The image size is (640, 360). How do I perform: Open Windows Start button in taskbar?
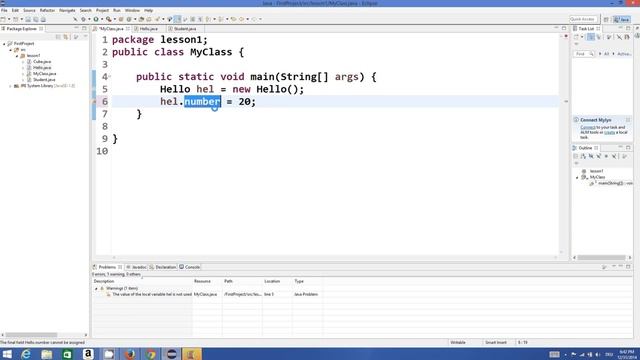(7, 354)
